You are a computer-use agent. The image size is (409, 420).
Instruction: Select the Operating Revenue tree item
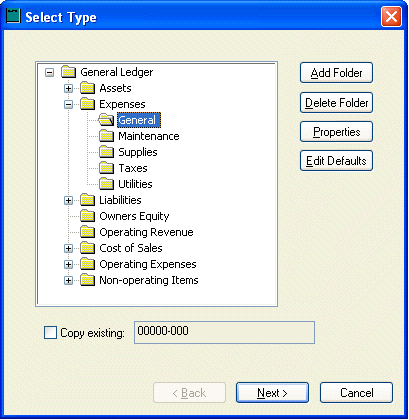[146, 232]
